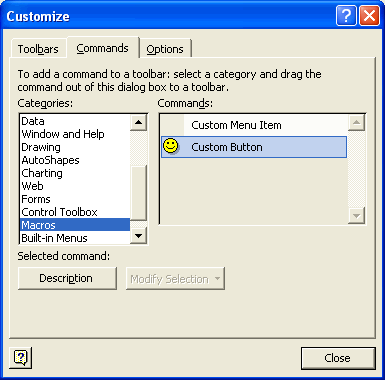Click the Commands list scroll down arrow
The height and width of the screenshot is (380, 385).
coord(356,216)
